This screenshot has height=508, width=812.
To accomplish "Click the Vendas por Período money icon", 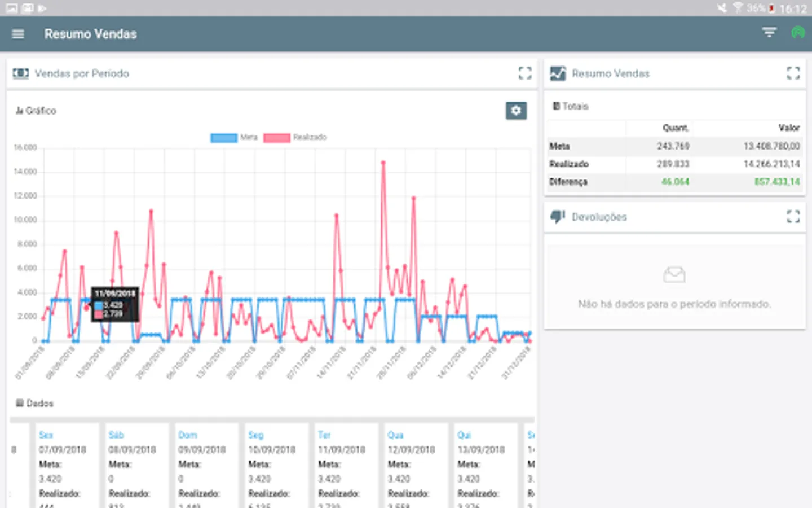I will 21,73.
